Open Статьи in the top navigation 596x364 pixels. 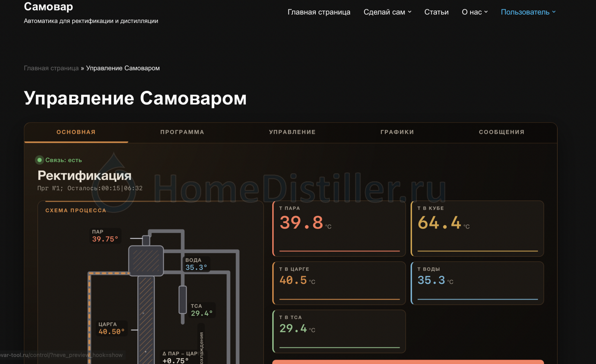click(x=437, y=12)
